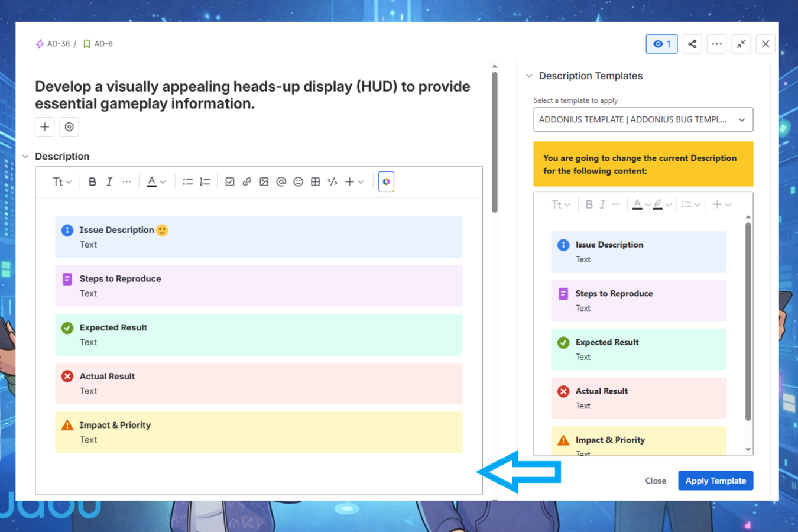Viewport: 798px width, 532px height.
Task: Click the Italic formatting icon in description toolbar
Action: tap(109, 182)
